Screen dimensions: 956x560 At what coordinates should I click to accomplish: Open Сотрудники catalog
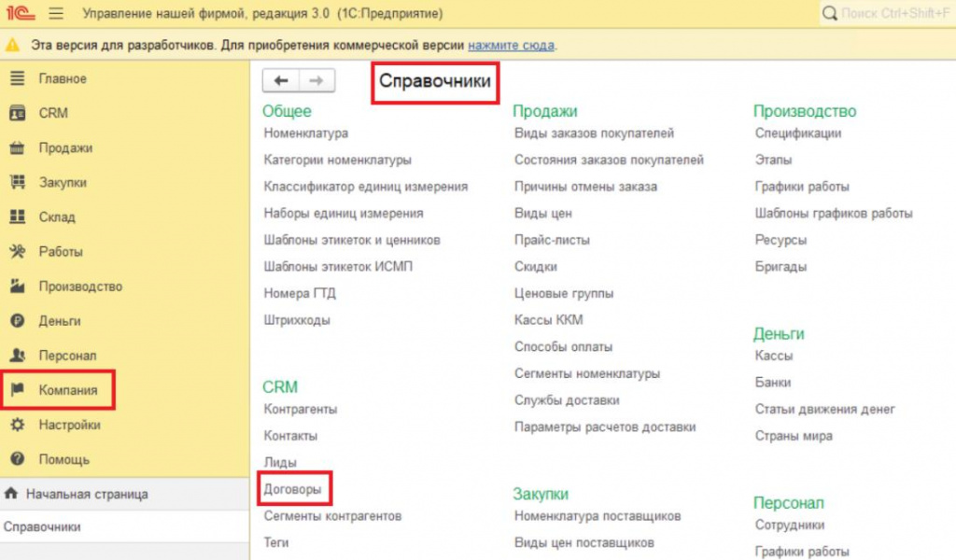(x=790, y=525)
